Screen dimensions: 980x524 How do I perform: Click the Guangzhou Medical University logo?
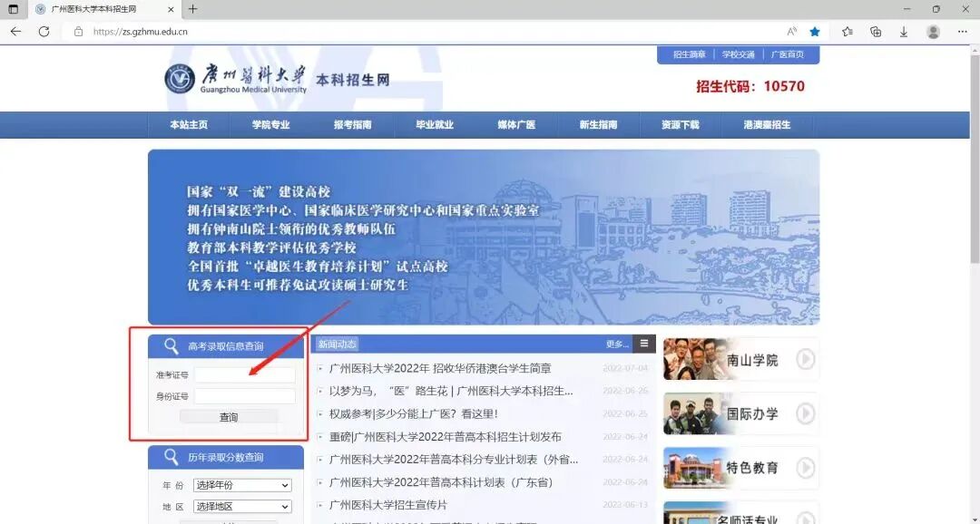coord(181,80)
